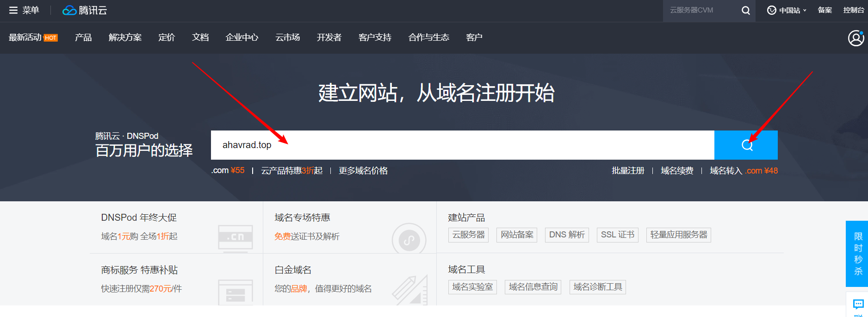
Task: Open the user account avatar icon
Action: (856, 38)
